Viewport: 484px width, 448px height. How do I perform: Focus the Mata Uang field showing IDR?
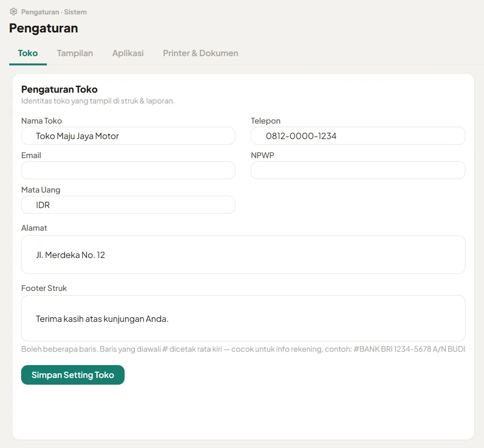(128, 205)
